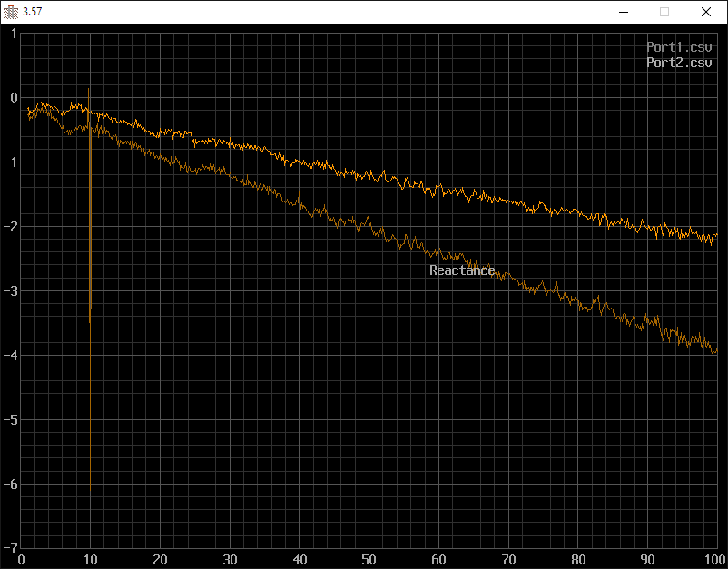Minimize the 3.57 plot window
Image resolution: width=728 pixels, height=569 pixels.
pos(624,12)
